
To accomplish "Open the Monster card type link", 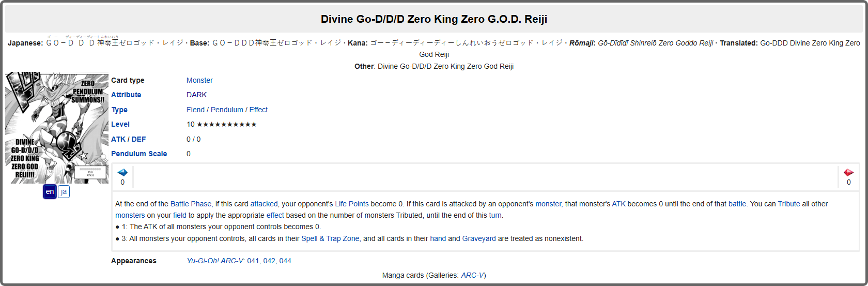I will click(x=199, y=80).
